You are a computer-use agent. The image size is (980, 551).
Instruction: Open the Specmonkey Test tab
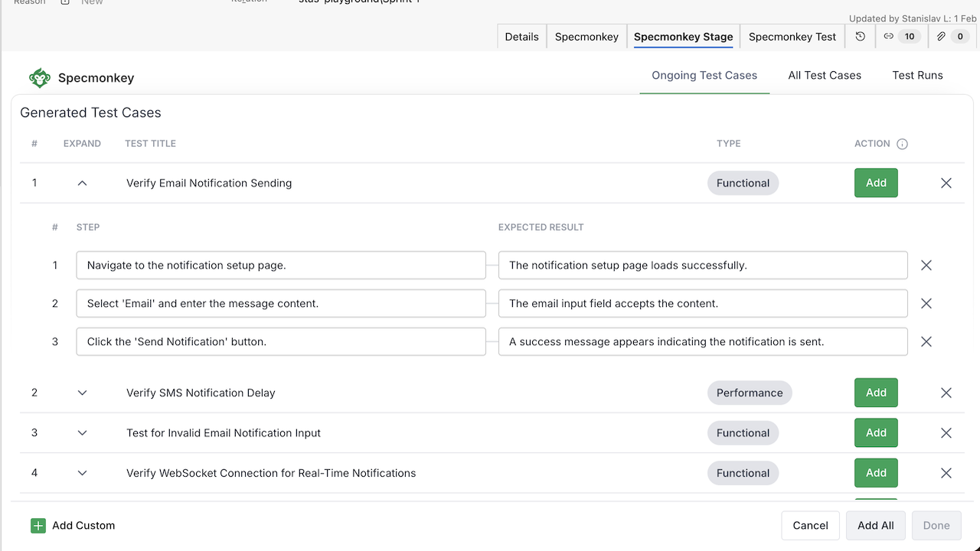(792, 37)
